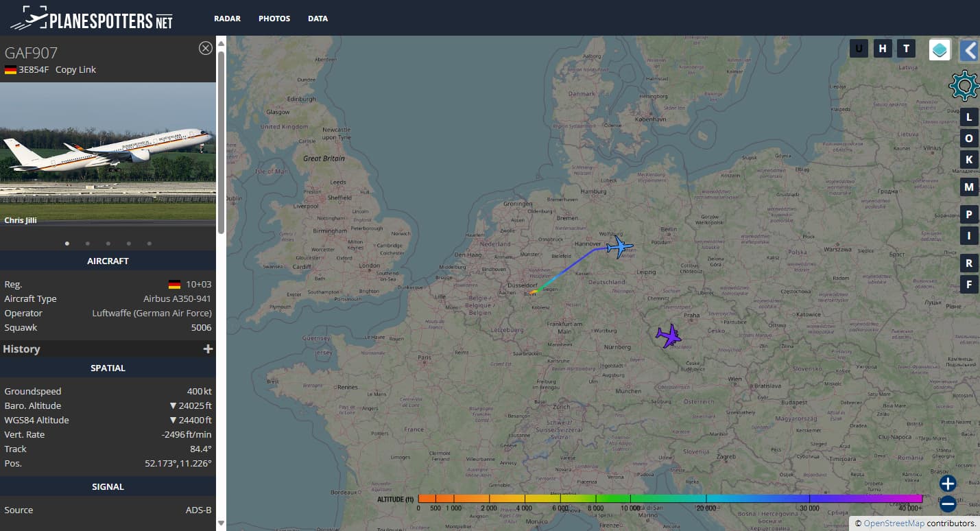The width and height of the screenshot is (980, 531).
Task: Toggle the F map option
Action: 969,284
